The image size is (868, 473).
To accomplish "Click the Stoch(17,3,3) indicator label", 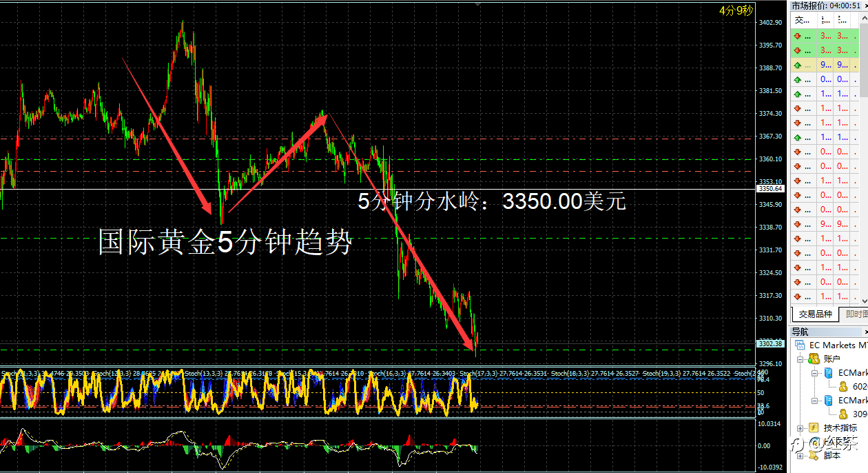I will coord(504,373).
